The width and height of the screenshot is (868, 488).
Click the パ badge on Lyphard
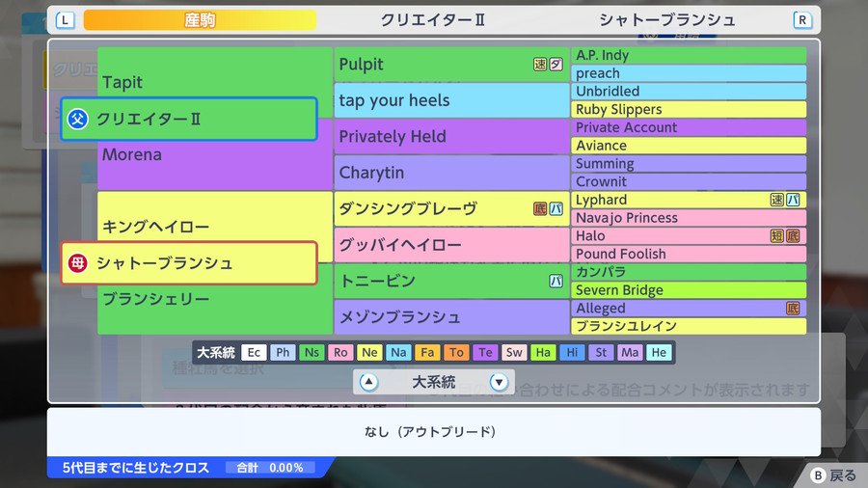pyautogui.click(x=793, y=200)
